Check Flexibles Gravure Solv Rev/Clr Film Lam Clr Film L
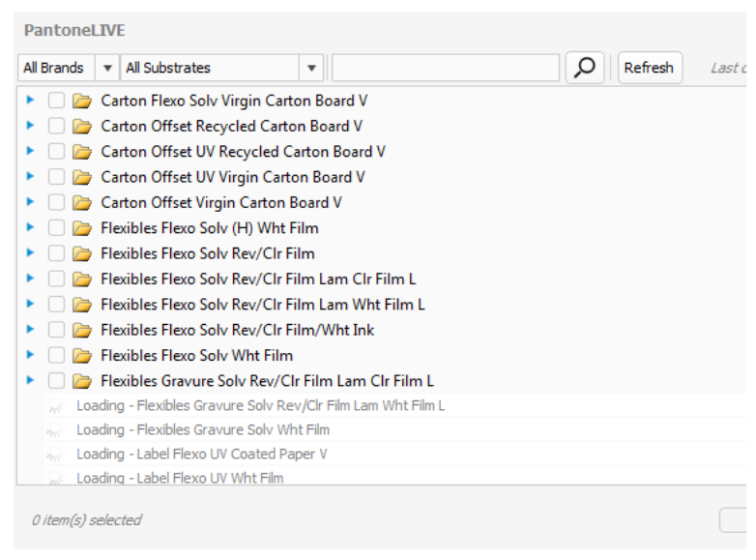 coord(56,381)
